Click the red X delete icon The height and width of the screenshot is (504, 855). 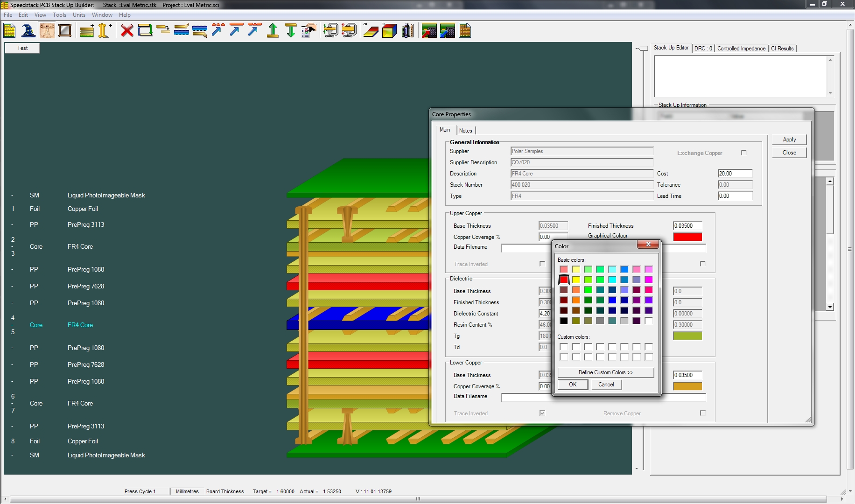127,31
